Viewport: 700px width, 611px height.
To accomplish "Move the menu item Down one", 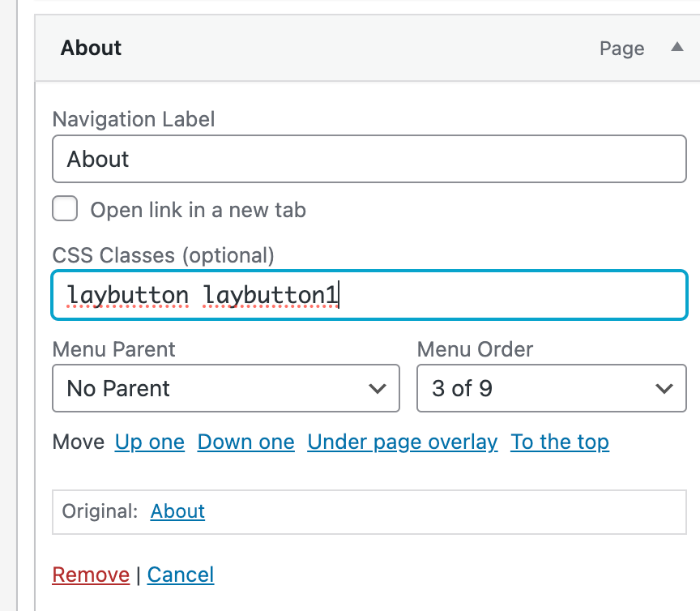I will click(245, 442).
